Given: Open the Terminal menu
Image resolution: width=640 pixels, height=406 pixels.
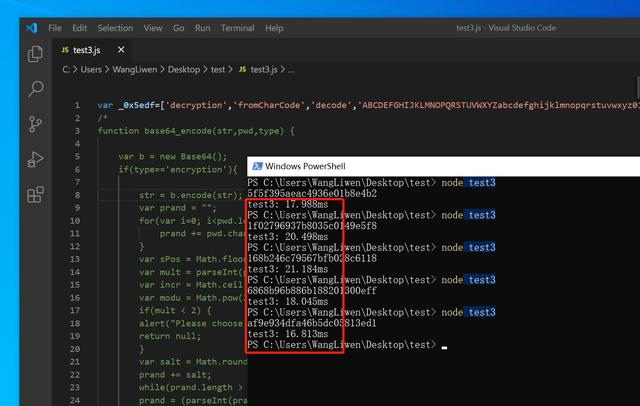Looking at the screenshot, I should pyautogui.click(x=238, y=28).
